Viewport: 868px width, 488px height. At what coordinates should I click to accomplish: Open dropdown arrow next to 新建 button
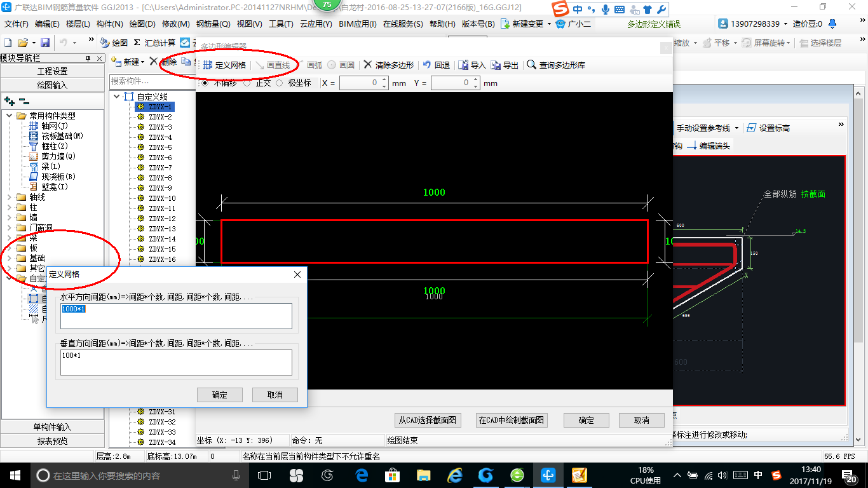pos(143,62)
